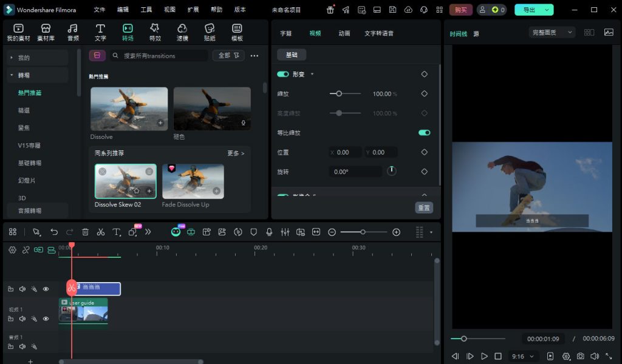Select the Dissolve transition thumbnail
Viewport: 622px width, 364px height.
pyautogui.click(x=129, y=109)
